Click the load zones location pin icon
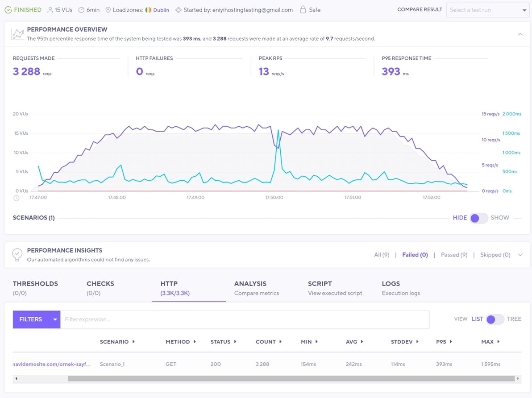Screen dimensions: 532x398 click(x=108, y=10)
